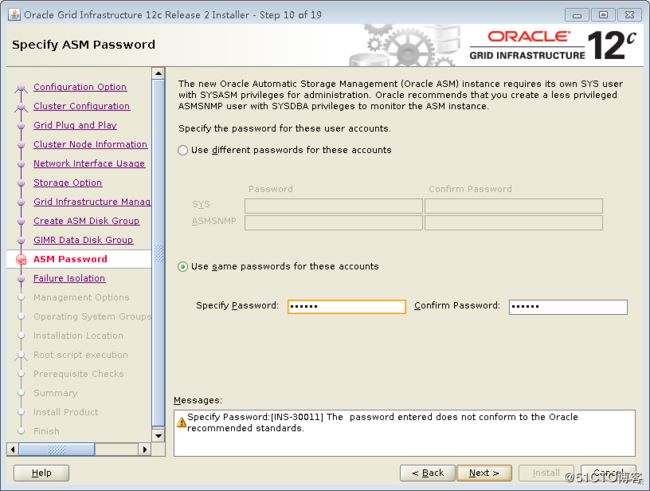Screen dimensions: 650x491
Task: Open Network Interface Usage step
Action: 89,163
